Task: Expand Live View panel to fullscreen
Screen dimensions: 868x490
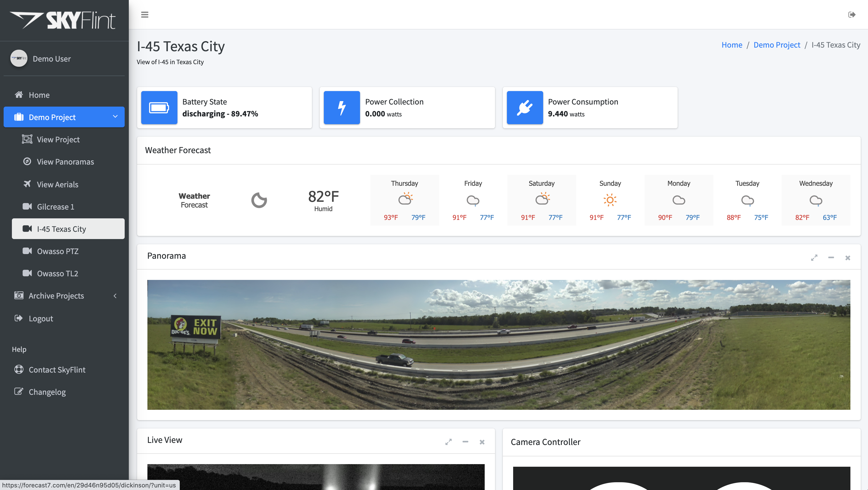Action: 448,442
